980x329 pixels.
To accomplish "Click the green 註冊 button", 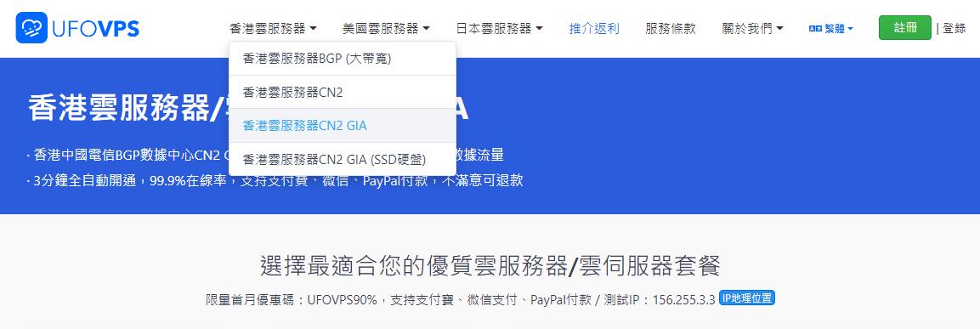I will click(905, 27).
